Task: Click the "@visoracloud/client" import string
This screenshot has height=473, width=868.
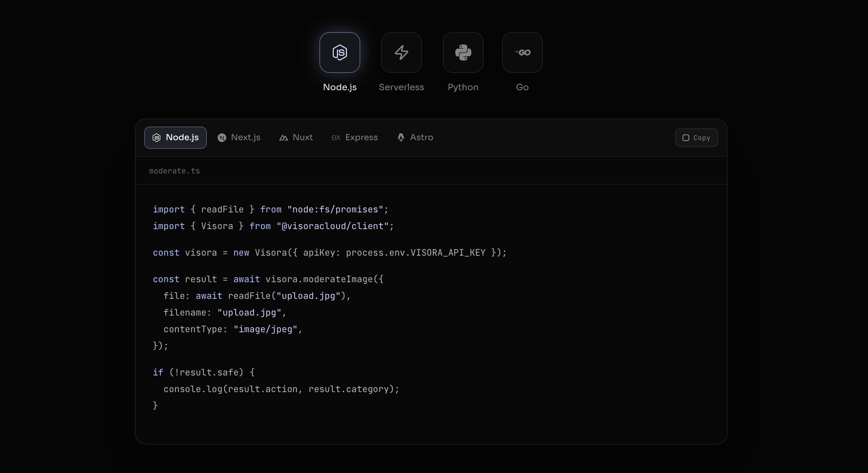Action: pos(332,226)
